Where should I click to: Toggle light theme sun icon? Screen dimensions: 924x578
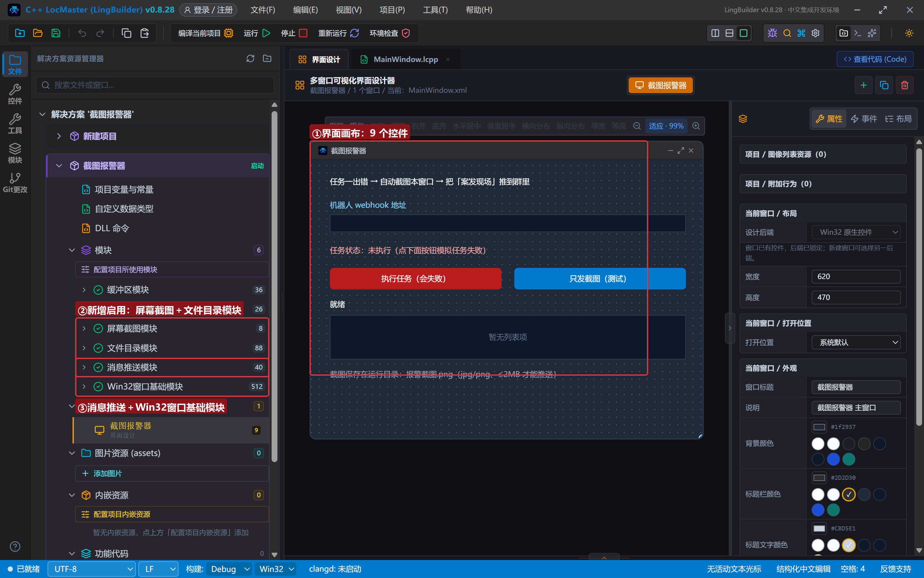point(909,33)
